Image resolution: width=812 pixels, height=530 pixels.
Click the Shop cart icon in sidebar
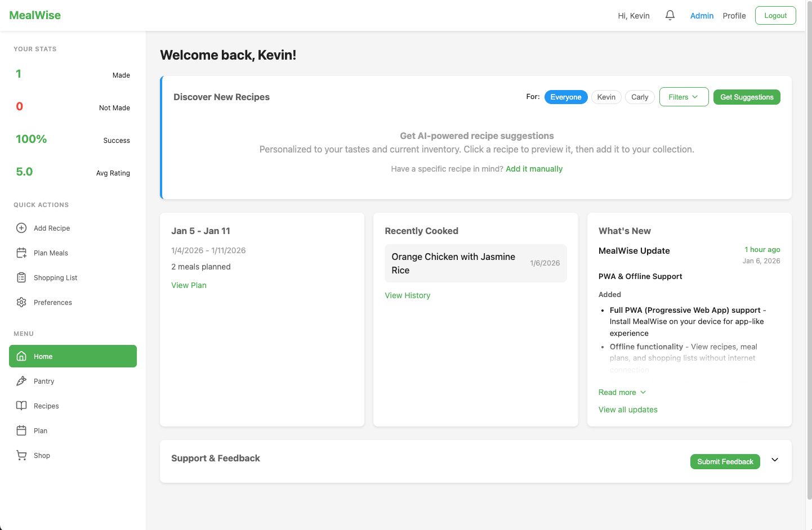(21, 455)
